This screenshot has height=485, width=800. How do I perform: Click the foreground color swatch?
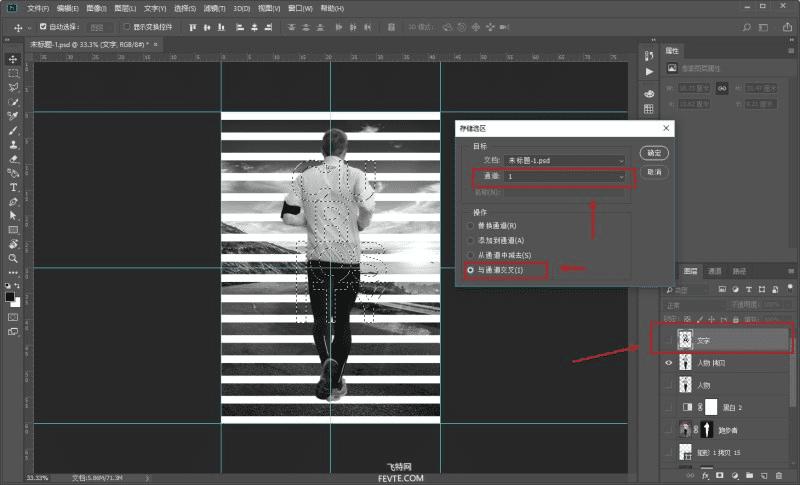pos(10,296)
